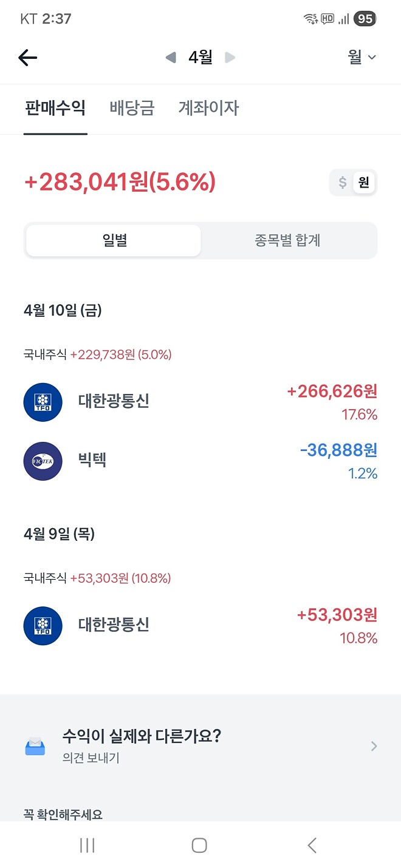Viewport: 401px width, 868px height.
Task: Tap the back arrow at top left
Action: tap(27, 58)
